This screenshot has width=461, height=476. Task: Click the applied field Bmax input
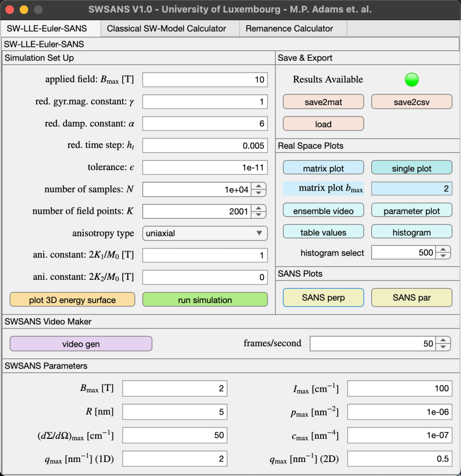pos(205,79)
